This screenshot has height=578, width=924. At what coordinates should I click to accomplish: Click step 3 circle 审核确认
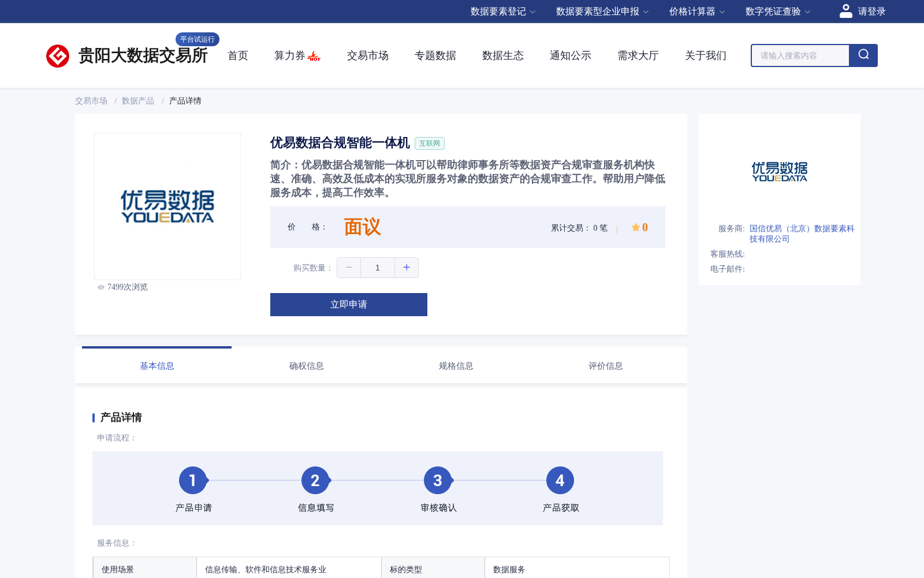pyautogui.click(x=438, y=480)
